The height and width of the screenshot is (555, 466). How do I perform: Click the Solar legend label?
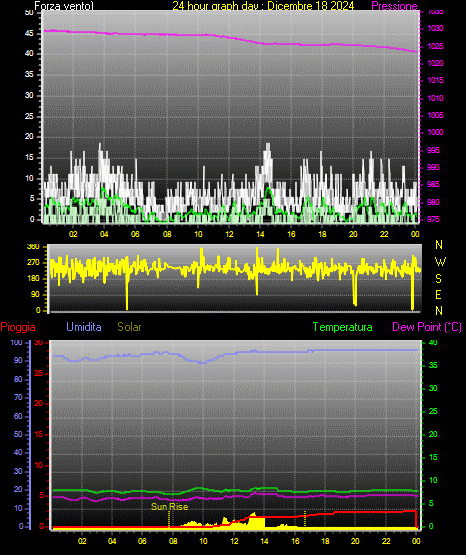coord(129,327)
